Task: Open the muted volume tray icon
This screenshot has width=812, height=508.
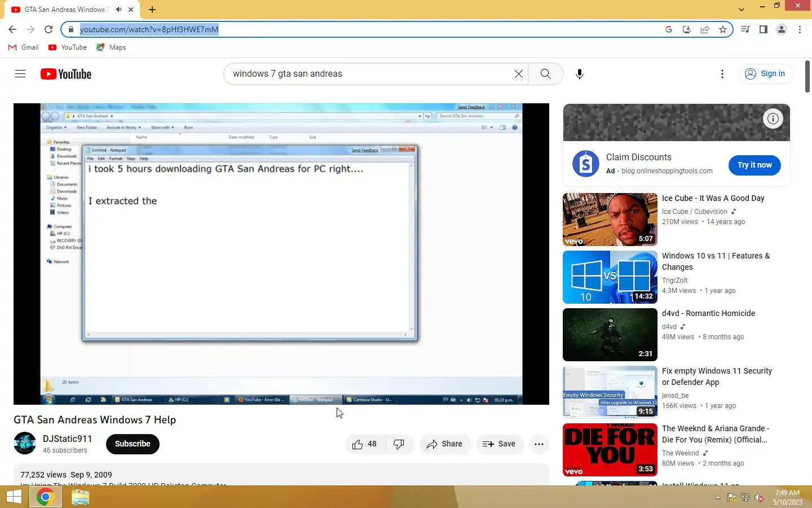Action: point(760,498)
